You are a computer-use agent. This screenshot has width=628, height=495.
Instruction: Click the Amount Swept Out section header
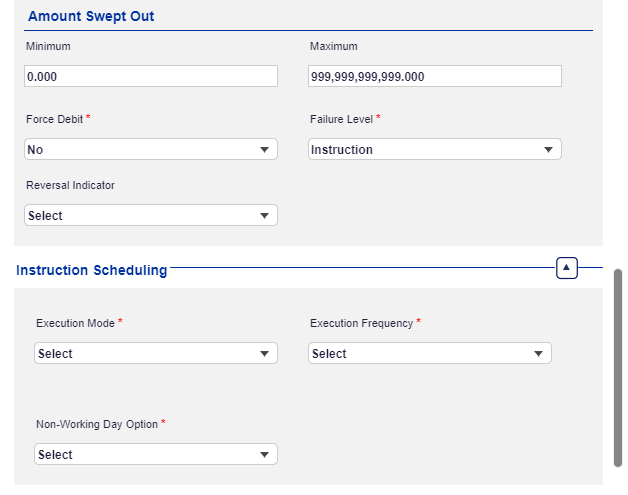(x=91, y=17)
